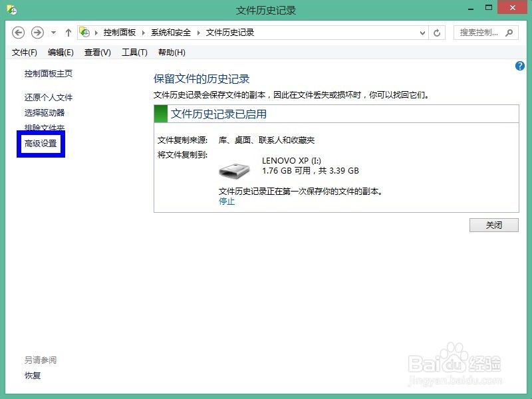Open the 查看 menu

coord(96,52)
